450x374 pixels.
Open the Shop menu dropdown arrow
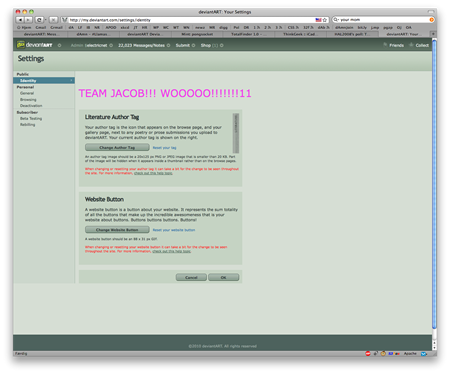pos(222,45)
